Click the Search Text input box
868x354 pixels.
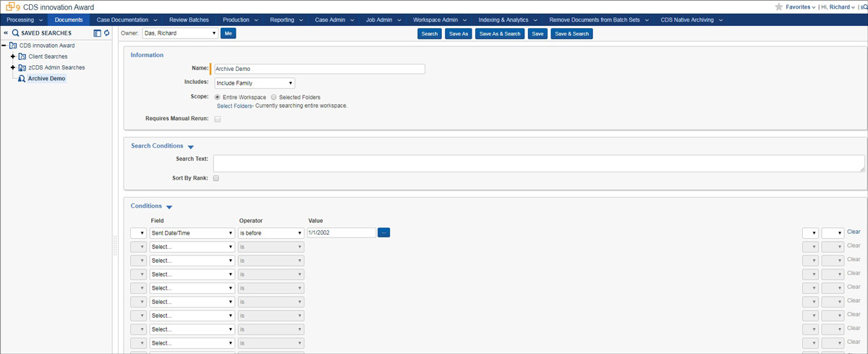(538, 164)
